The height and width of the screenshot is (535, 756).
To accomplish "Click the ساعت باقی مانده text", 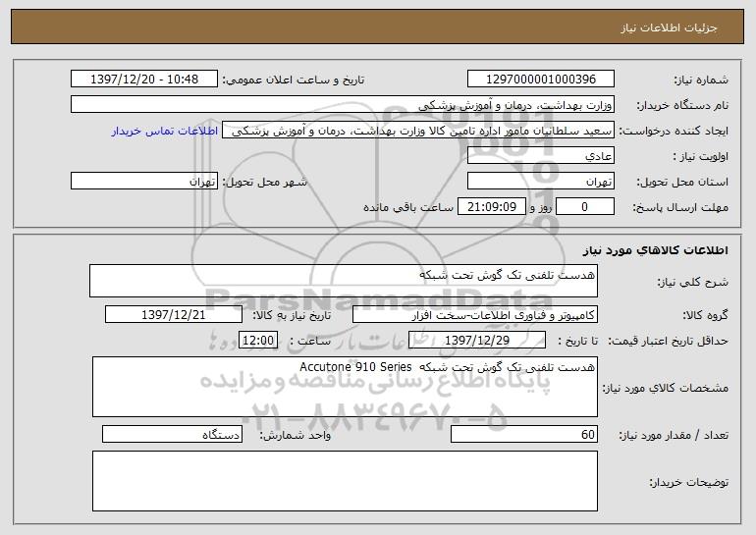I will [x=407, y=207].
